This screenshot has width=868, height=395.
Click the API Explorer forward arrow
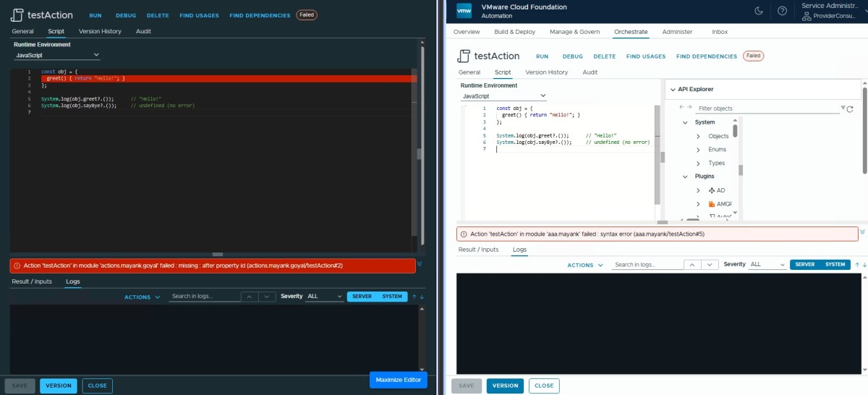click(689, 107)
